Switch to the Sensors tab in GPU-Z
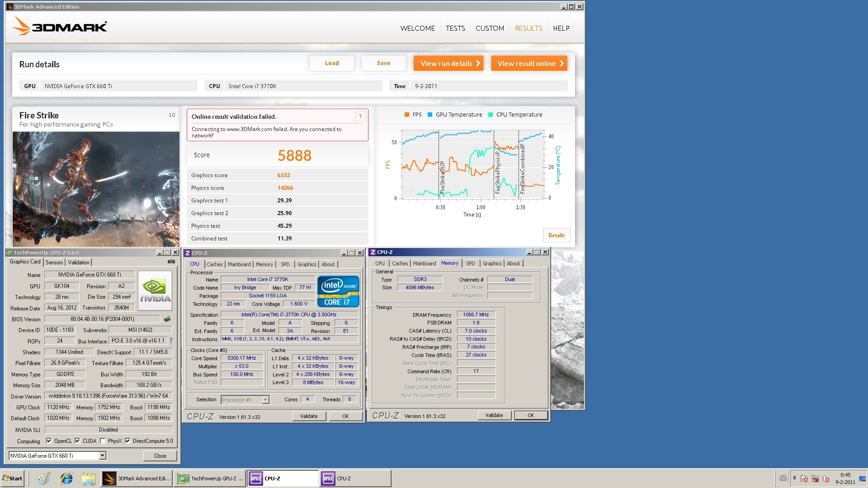 tap(54, 263)
